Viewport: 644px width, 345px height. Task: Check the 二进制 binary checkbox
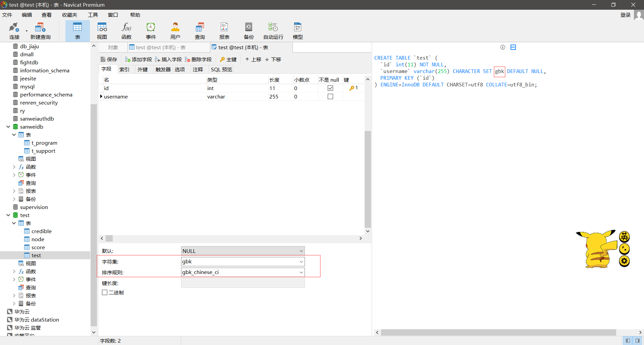point(105,292)
